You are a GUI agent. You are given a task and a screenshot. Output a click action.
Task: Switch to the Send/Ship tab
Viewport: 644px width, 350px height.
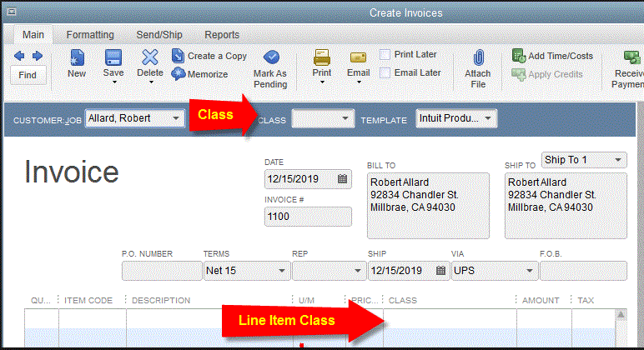[159, 35]
